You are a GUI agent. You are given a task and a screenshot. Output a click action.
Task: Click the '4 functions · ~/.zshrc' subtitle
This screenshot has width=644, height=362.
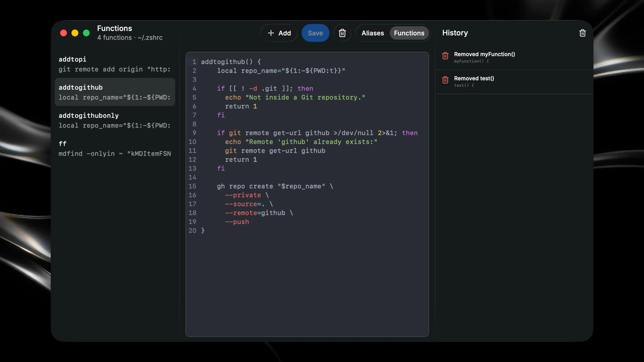point(130,37)
